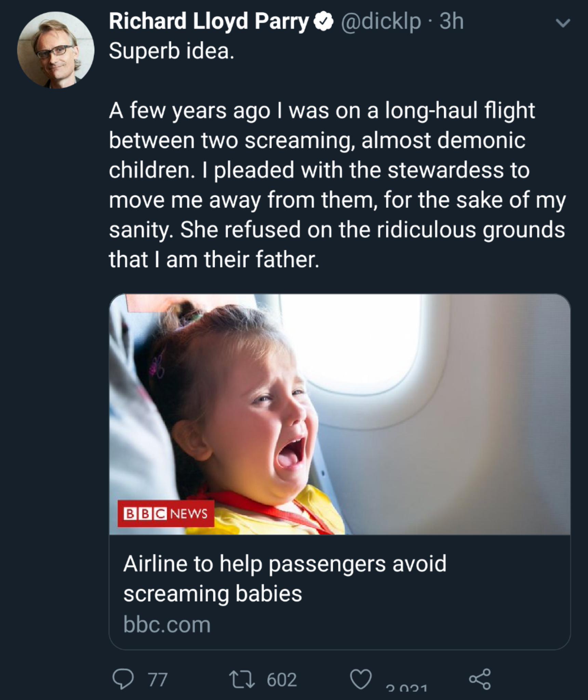The width and height of the screenshot is (588, 700).
Task: Click the BBC News logo badge
Action: pyautogui.click(x=166, y=513)
